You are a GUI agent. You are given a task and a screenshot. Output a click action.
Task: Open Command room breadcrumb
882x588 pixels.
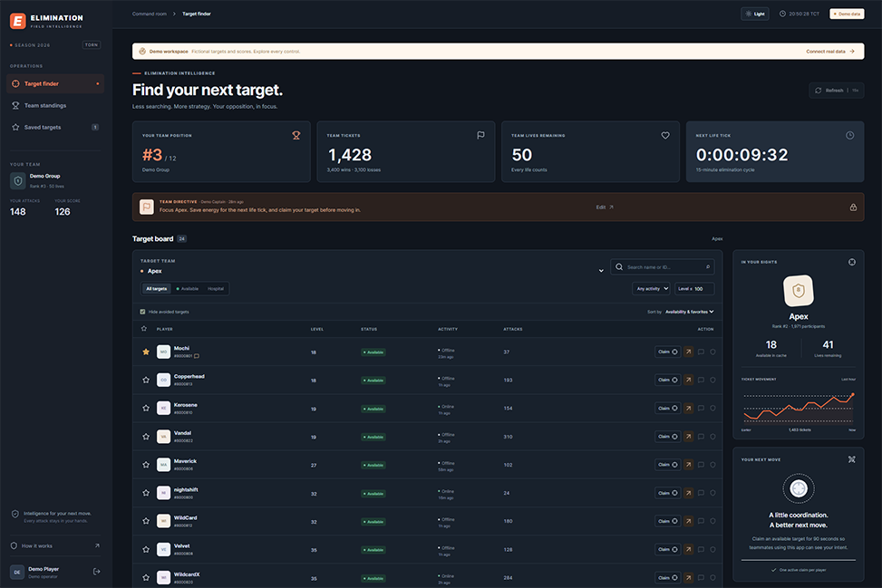(149, 14)
